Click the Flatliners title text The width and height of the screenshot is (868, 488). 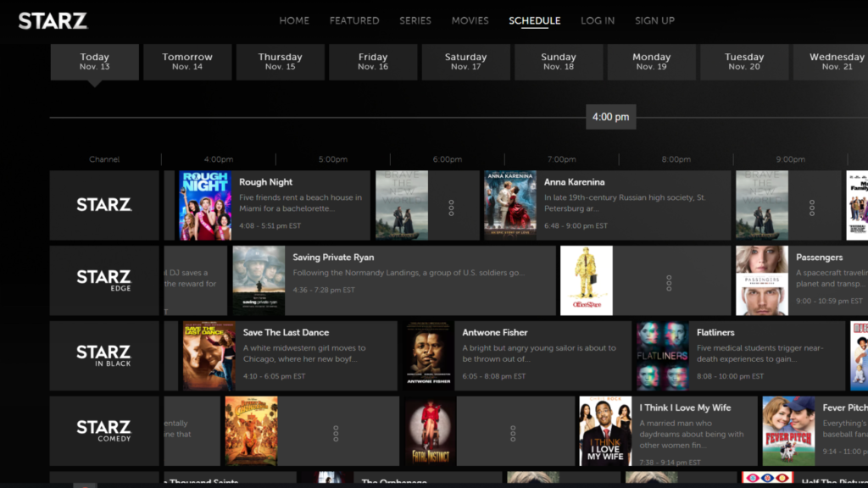click(715, 332)
